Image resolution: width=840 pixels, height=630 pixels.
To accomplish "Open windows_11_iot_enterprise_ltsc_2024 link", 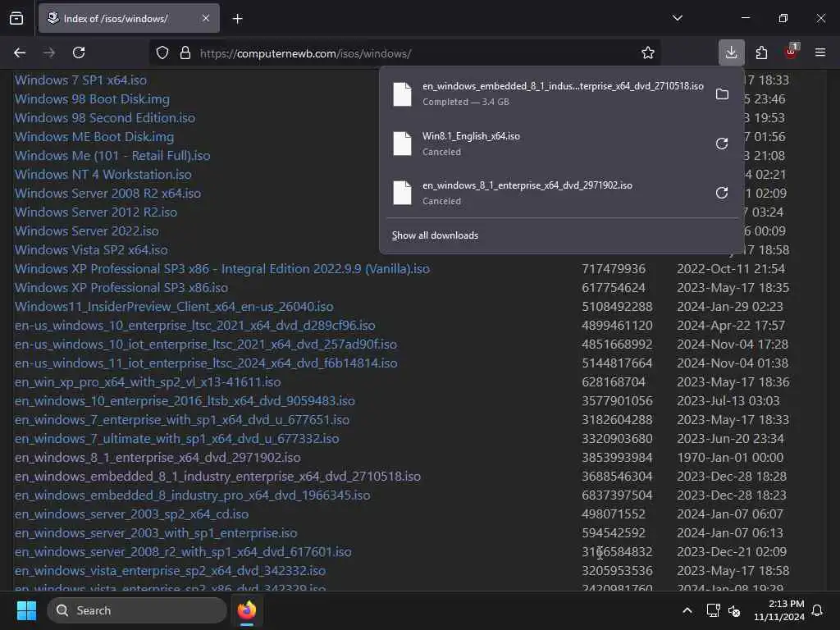I will 206,363.
